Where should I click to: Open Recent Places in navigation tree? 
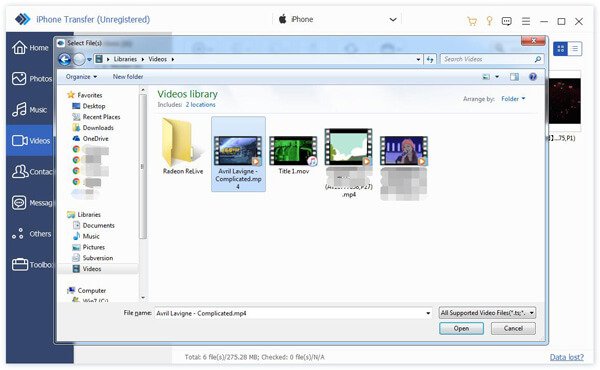[101, 117]
